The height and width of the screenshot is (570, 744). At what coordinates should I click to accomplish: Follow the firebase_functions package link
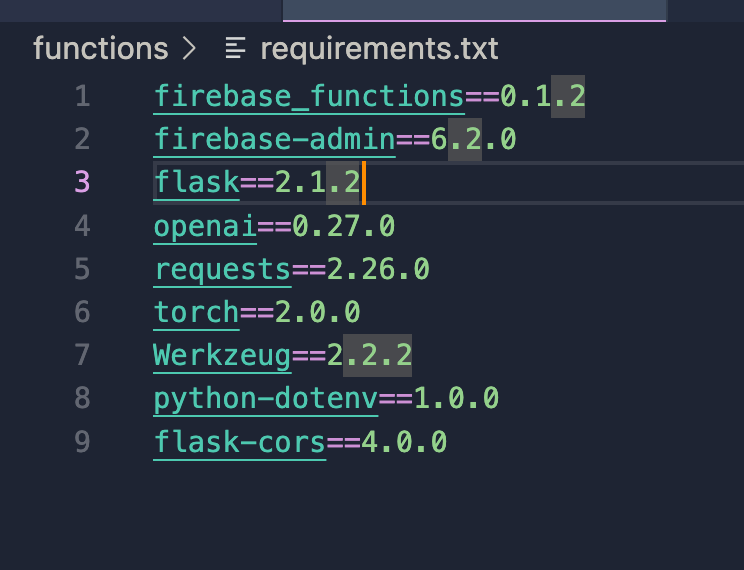pyautogui.click(x=309, y=96)
